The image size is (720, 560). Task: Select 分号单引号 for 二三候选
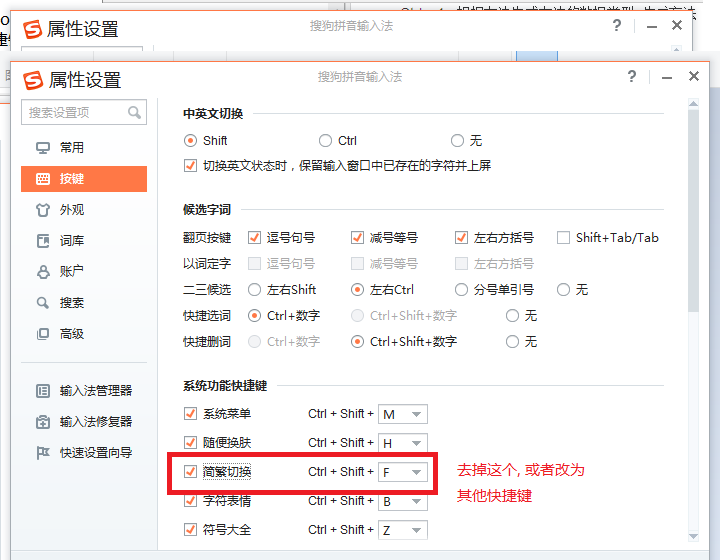461,290
